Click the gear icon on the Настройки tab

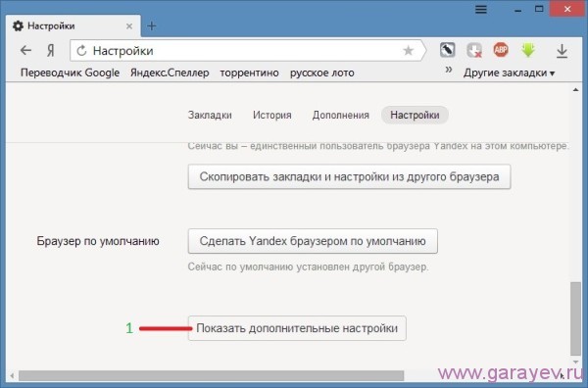tap(18, 25)
